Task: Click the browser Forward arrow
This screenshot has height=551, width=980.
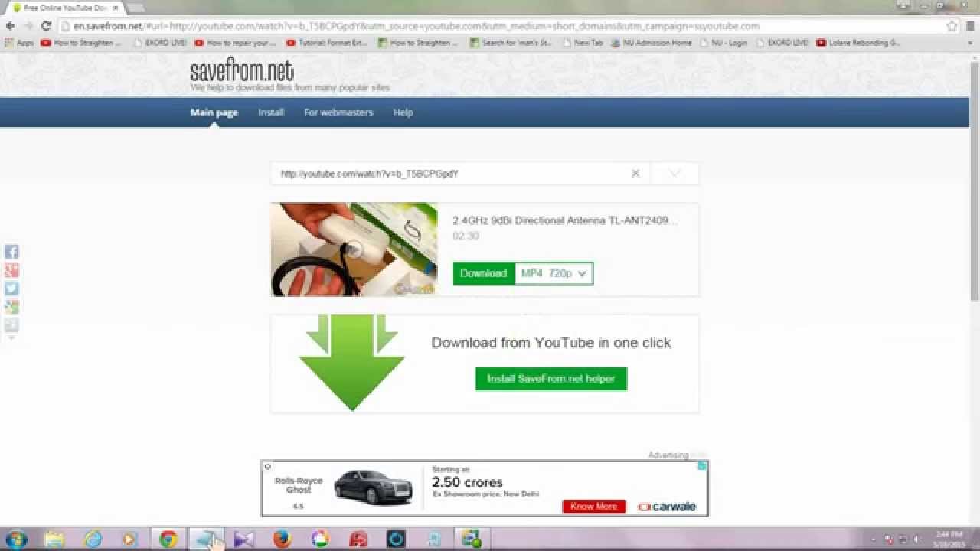Action: 28,26
